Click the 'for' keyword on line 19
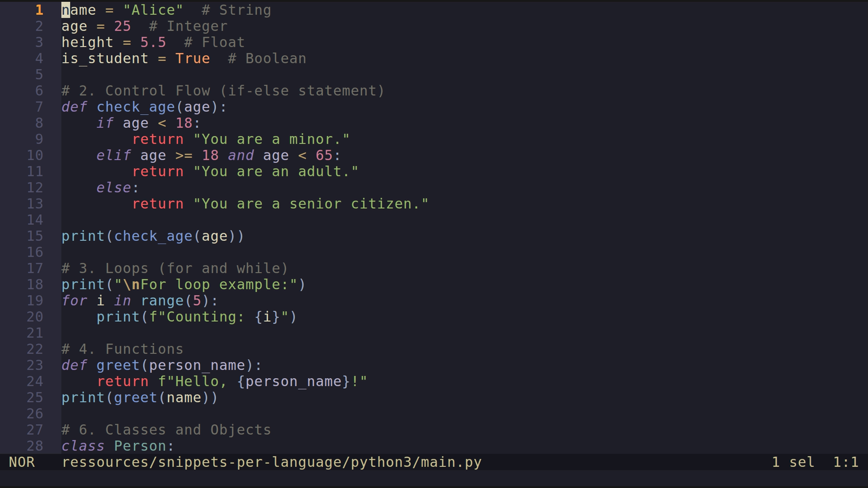The image size is (868, 488). (75, 300)
